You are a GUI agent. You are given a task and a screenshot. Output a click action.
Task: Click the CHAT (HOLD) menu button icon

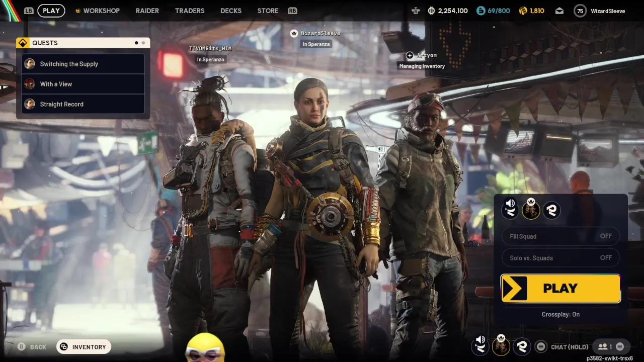coord(541,346)
